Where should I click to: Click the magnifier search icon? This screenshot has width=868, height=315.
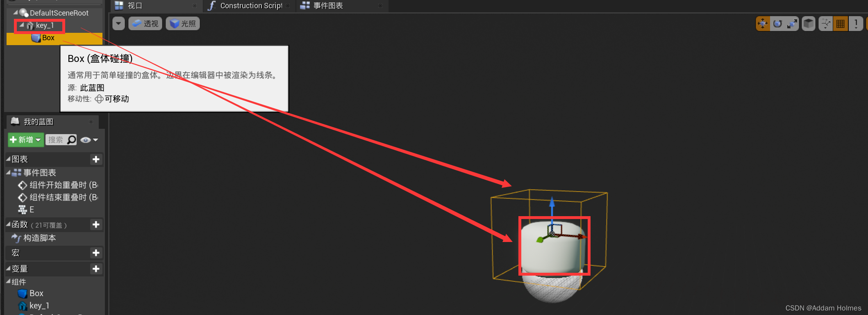tap(72, 140)
